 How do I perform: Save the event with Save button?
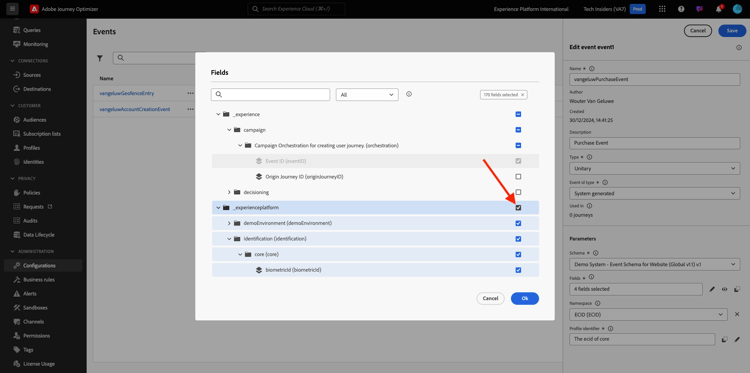tap(732, 31)
